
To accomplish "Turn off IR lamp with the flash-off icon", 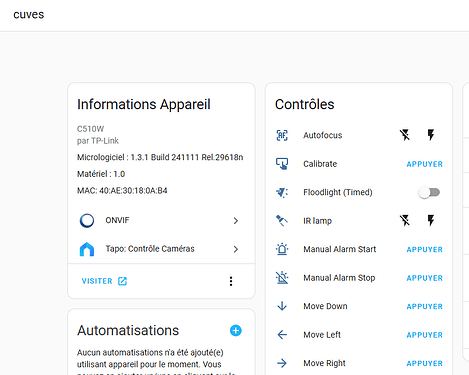I will (x=405, y=220).
